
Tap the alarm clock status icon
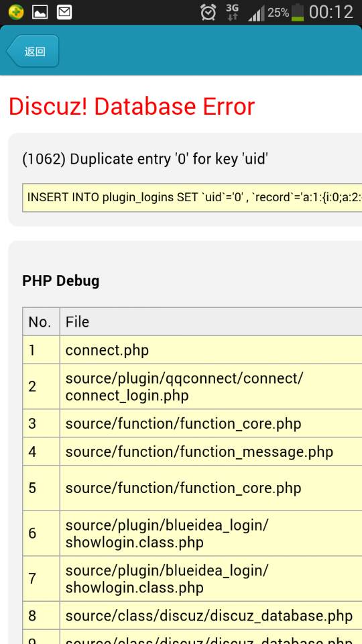click(x=208, y=12)
